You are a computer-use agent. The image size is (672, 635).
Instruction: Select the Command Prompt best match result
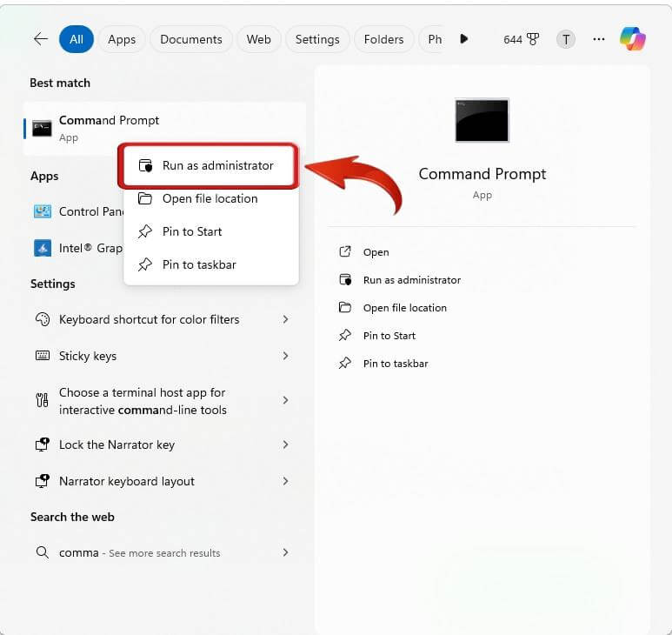[x=165, y=129]
